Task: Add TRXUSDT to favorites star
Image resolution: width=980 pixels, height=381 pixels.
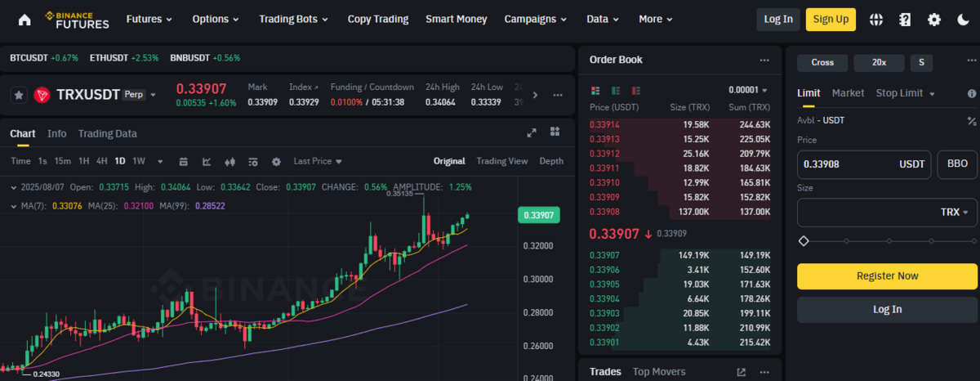Action: click(x=19, y=95)
